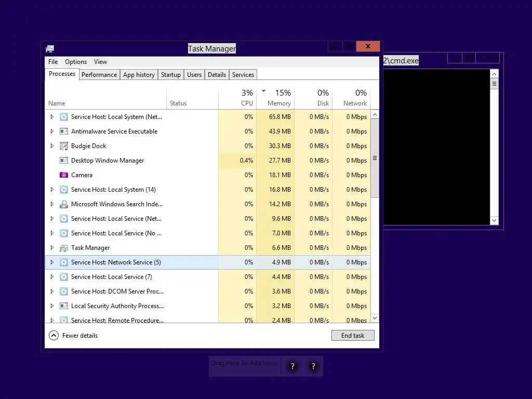The height and width of the screenshot is (399, 532).
Task: Open the View menu
Action: pos(100,62)
